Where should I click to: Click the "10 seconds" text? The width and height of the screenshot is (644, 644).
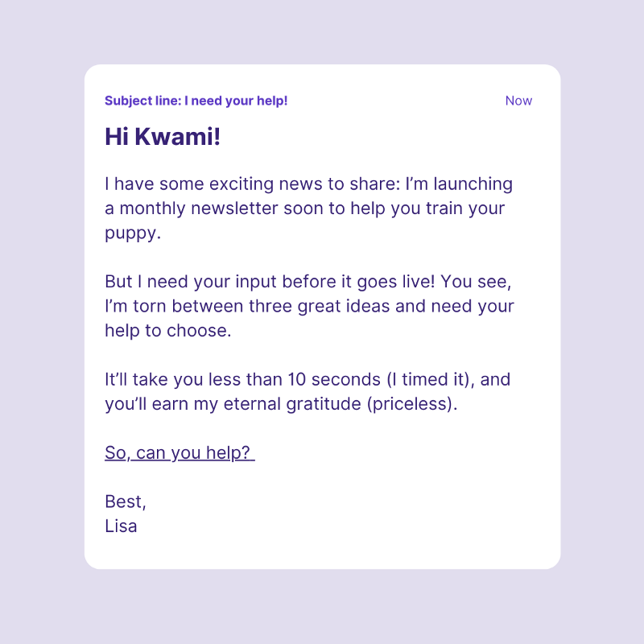(x=334, y=379)
